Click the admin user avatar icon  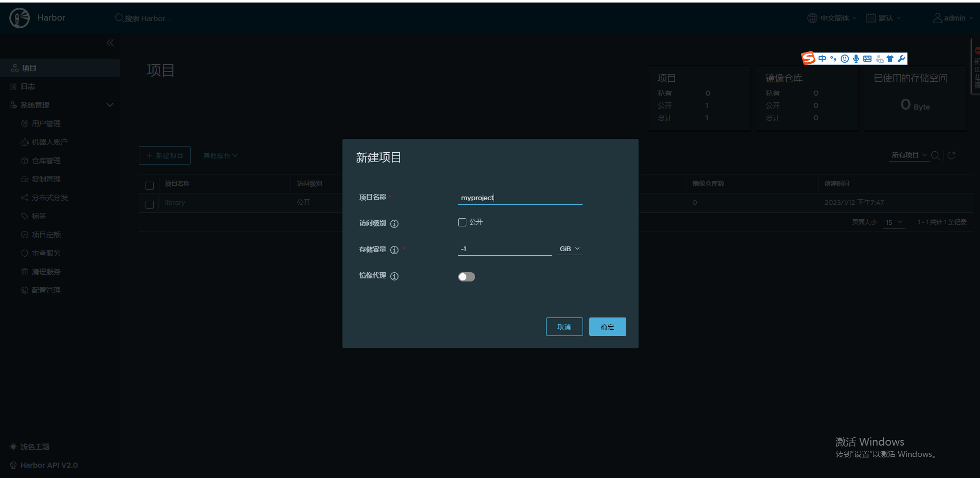(x=938, y=18)
